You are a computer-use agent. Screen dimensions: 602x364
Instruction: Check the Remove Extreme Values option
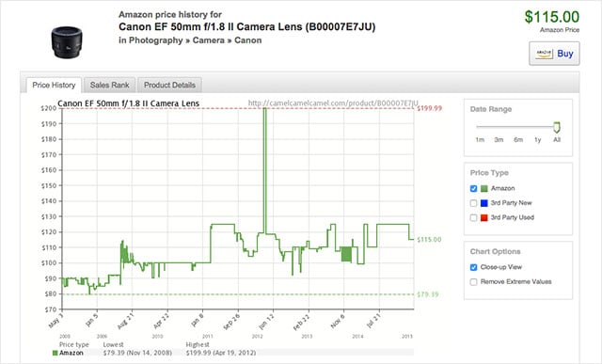click(473, 282)
